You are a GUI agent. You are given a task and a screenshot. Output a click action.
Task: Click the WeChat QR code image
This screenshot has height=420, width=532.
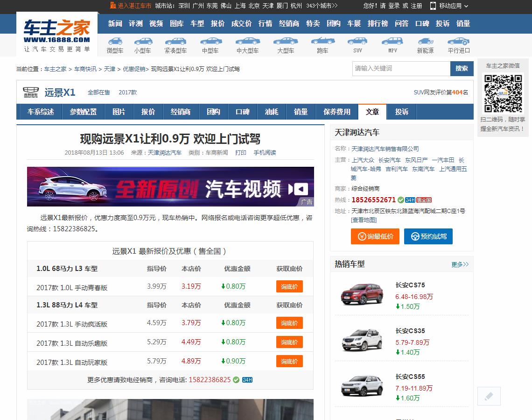[x=503, y=93]
